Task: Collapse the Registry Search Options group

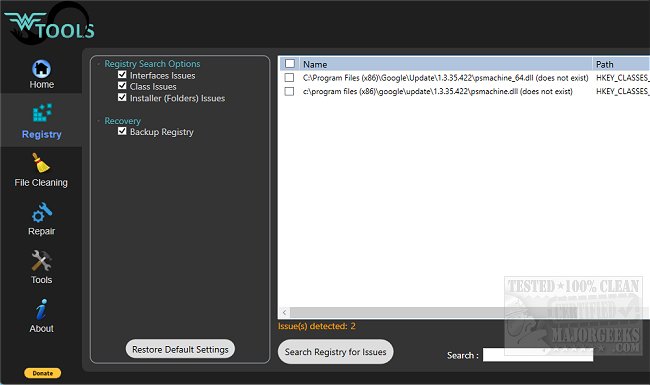Action: (x=99, y=64)
